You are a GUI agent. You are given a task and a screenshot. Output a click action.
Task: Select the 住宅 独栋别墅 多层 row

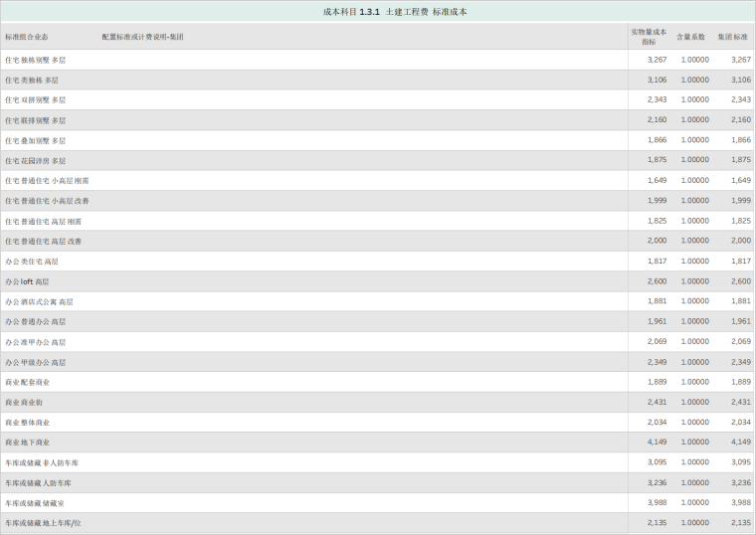[x=36, y=60]
